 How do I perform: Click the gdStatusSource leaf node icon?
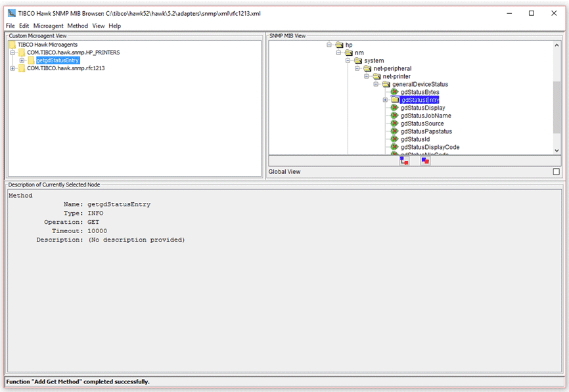(x=394, y=123)
